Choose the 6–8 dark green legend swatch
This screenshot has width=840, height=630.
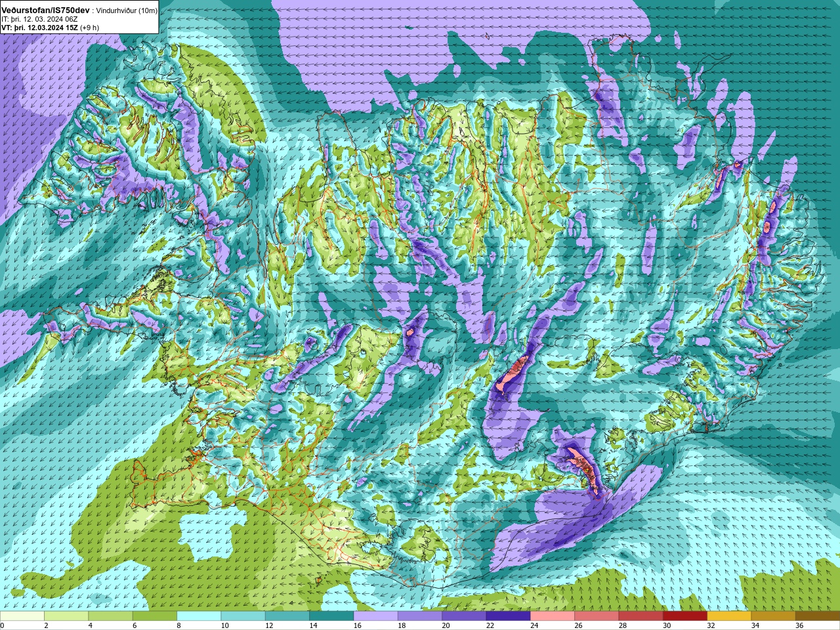155,616
